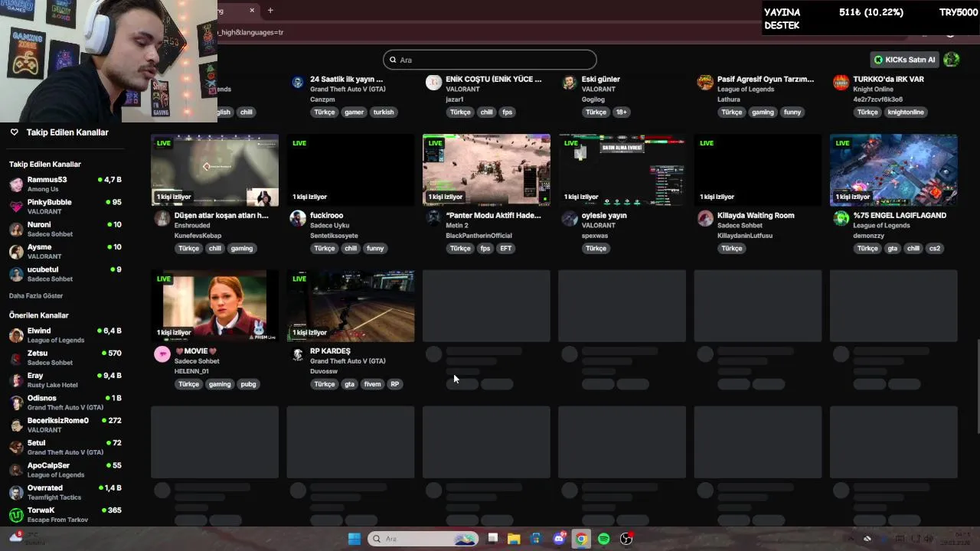
Task: Open BlackPantherinOfficial channel avatar
Action: (x=433, y=219)
